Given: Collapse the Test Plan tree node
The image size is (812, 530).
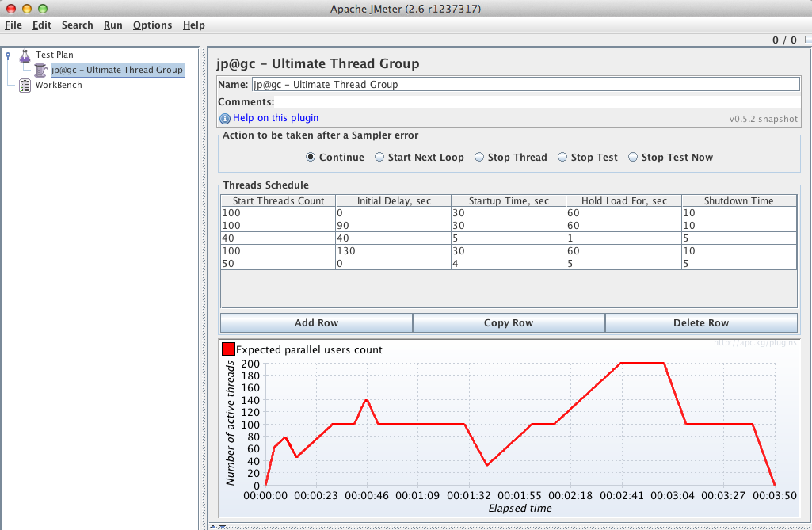Looking at the screenshot, I should click(x=6, y=55).
